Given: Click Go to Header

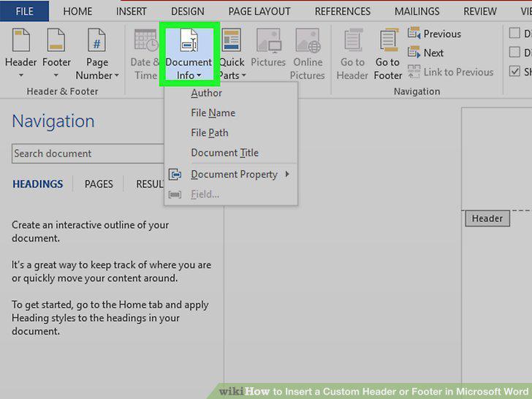Looking at the screenshot, I should point(352,53).
